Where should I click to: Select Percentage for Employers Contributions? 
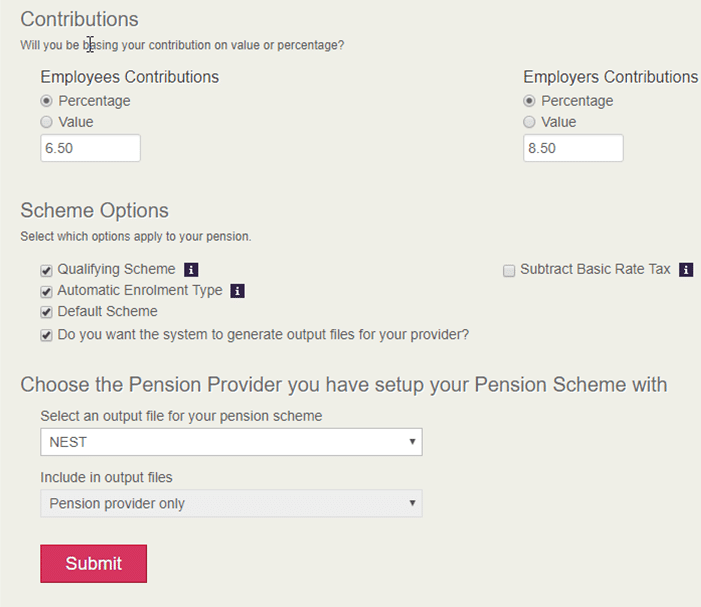(x=529, y=101)
